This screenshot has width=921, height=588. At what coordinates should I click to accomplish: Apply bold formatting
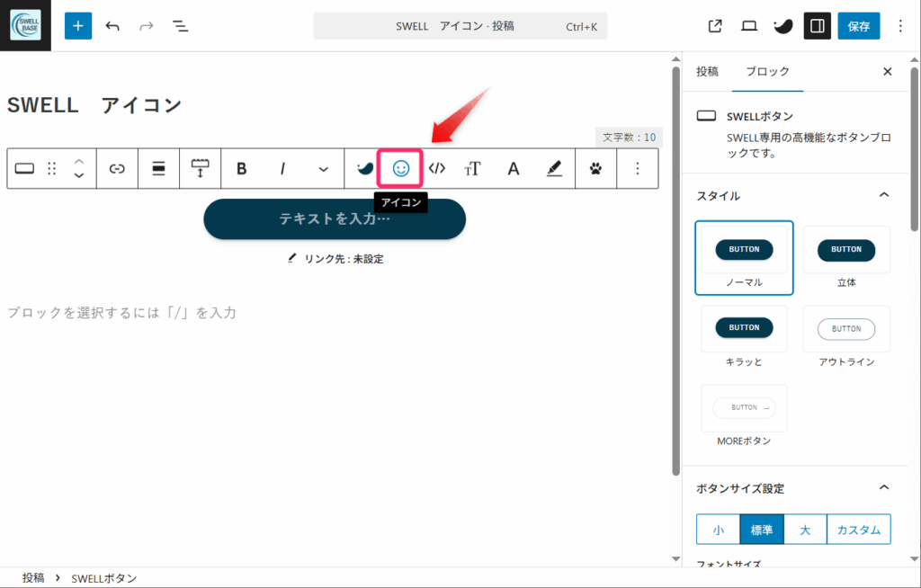coord(241,169)
